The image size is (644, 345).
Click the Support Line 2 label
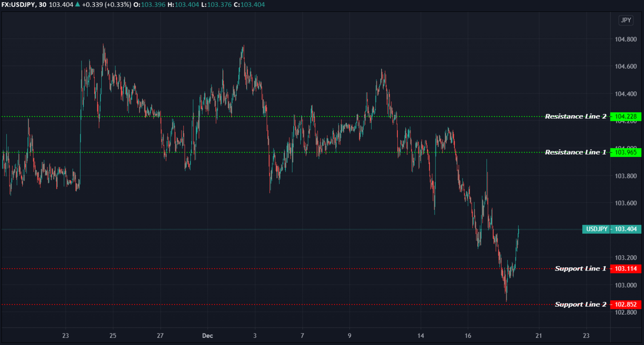click(581, 304)
